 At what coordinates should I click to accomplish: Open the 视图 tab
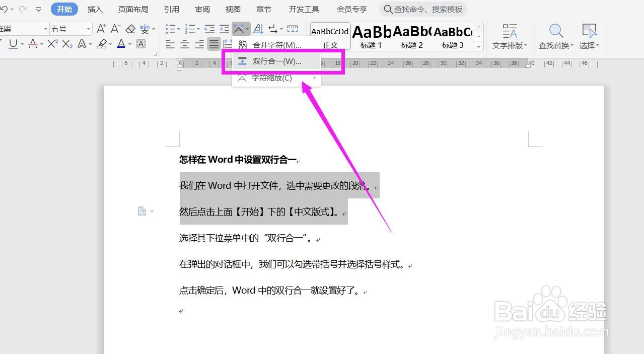(233, 9)
